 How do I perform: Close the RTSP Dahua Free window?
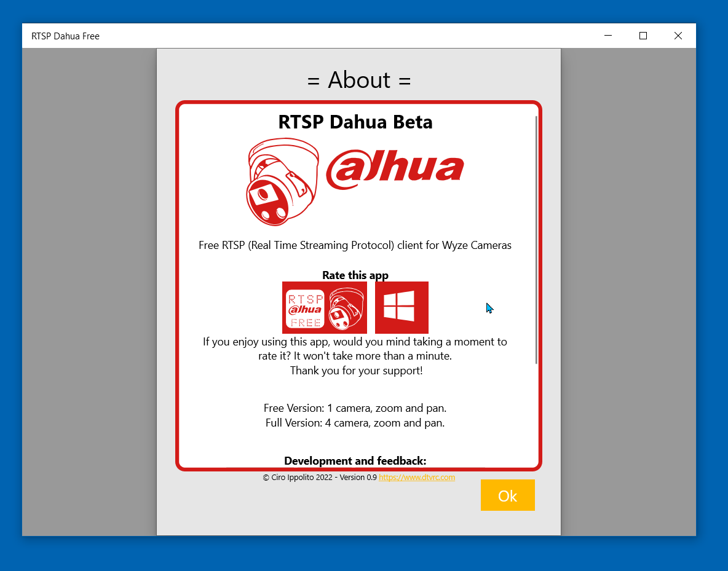[678, 36]
